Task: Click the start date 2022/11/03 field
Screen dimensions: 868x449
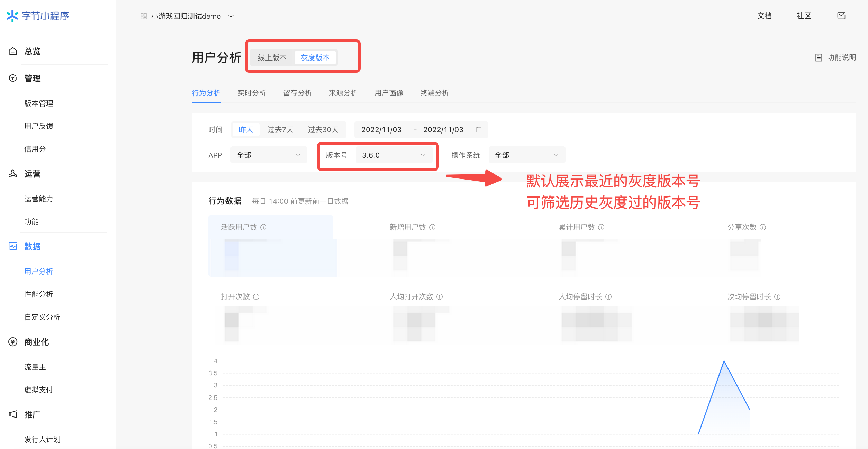Action: (381, 129)
